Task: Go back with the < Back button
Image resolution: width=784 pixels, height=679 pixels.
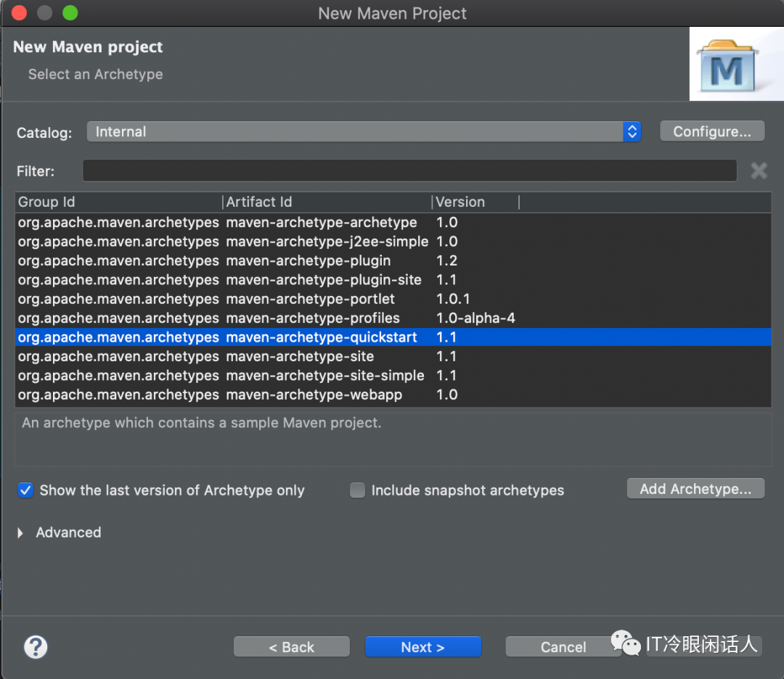Action: click(292, 647)
